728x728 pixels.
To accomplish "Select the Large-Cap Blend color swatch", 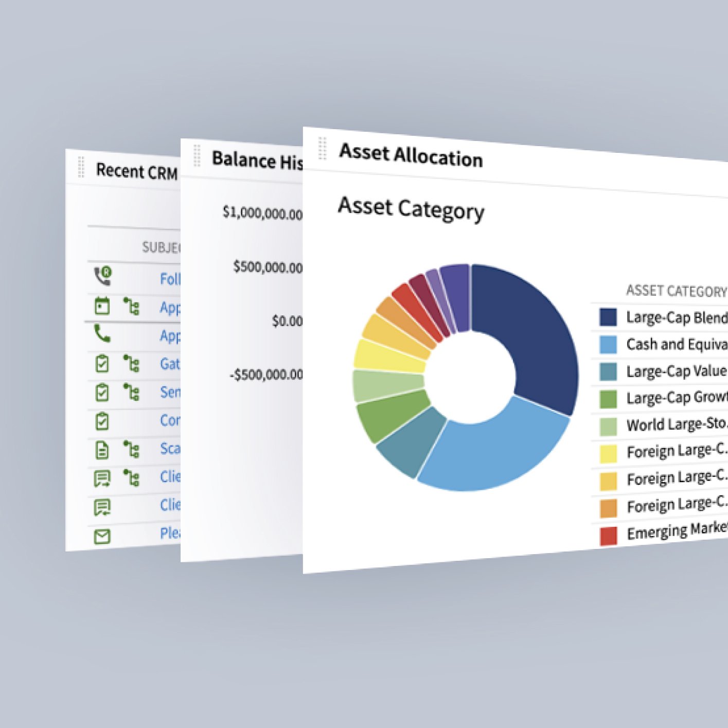I will (609, 317).
